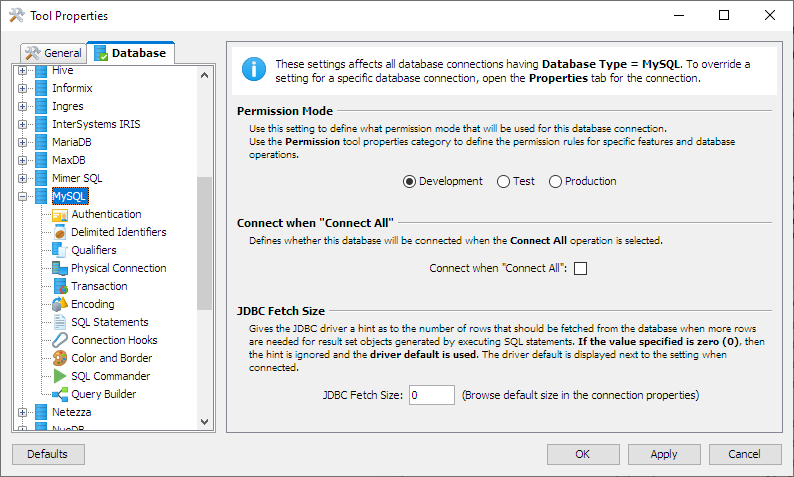Image resolution: width=794 pixels, height=477 pixels.
Task: Click the Authentication icon in the tree
Action: point(59,214)
